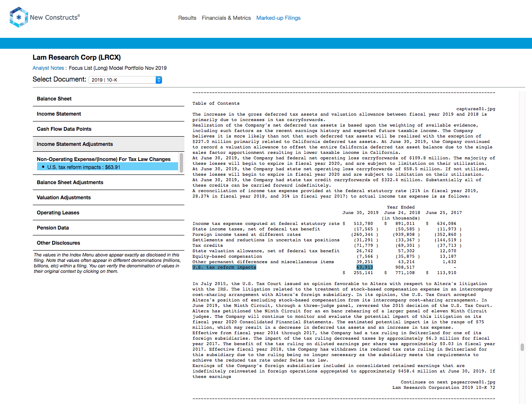Click the 'capturea01.jpg' text
Image resolution: width=532 pixels, height=404 pixels.
[x=476, y=109]
